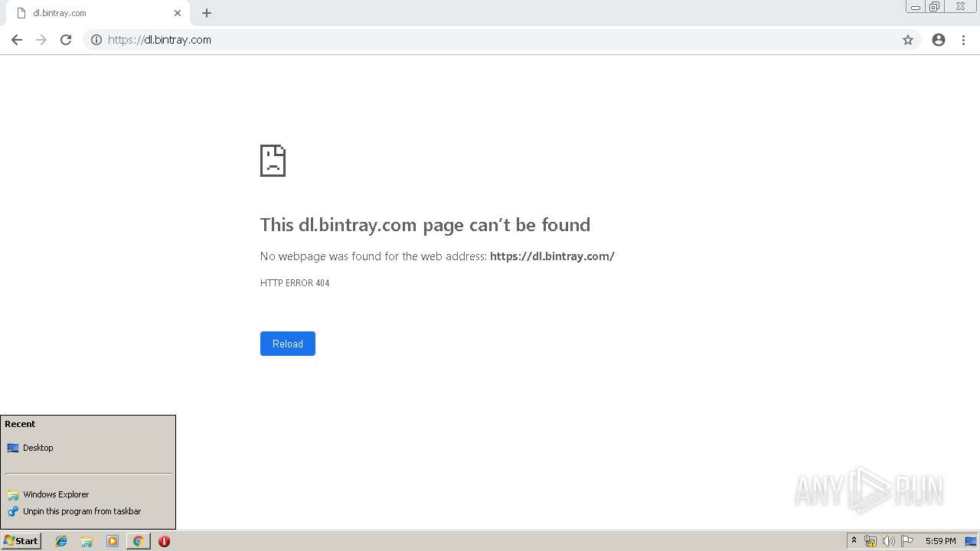
Task: Minimize the Chrome window
Action: 916,7
